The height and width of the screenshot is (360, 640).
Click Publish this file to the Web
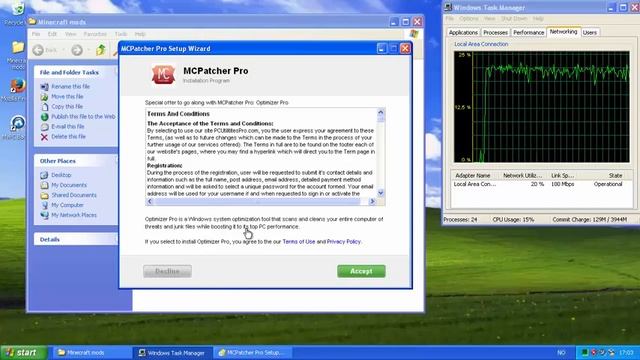coord(83,116)
